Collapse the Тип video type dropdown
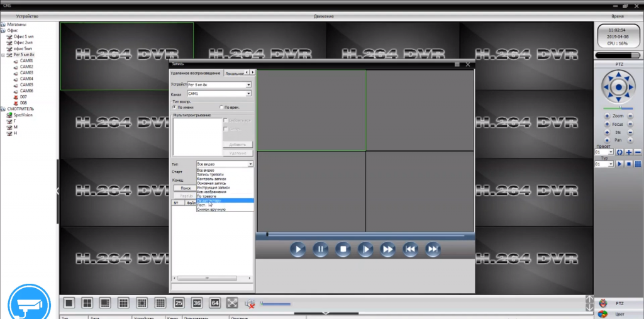 [250, 164]
